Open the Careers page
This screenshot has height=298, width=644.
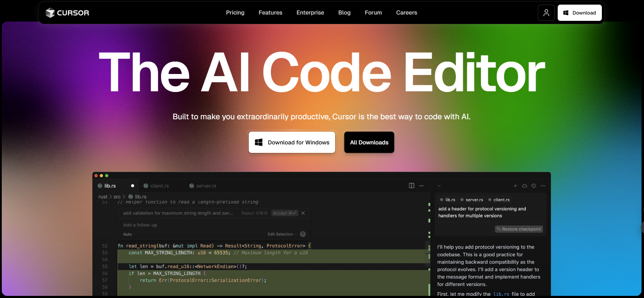[x=407, y=13]
